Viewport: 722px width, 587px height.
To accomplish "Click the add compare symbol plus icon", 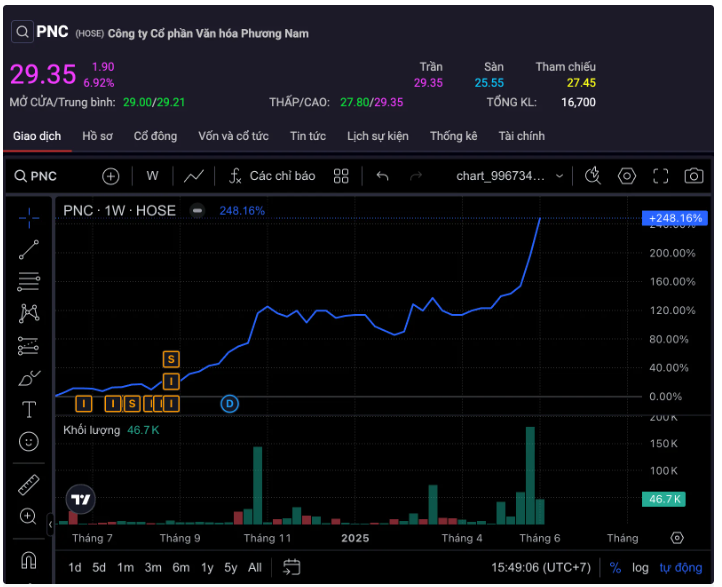I will tap(111, 176).
